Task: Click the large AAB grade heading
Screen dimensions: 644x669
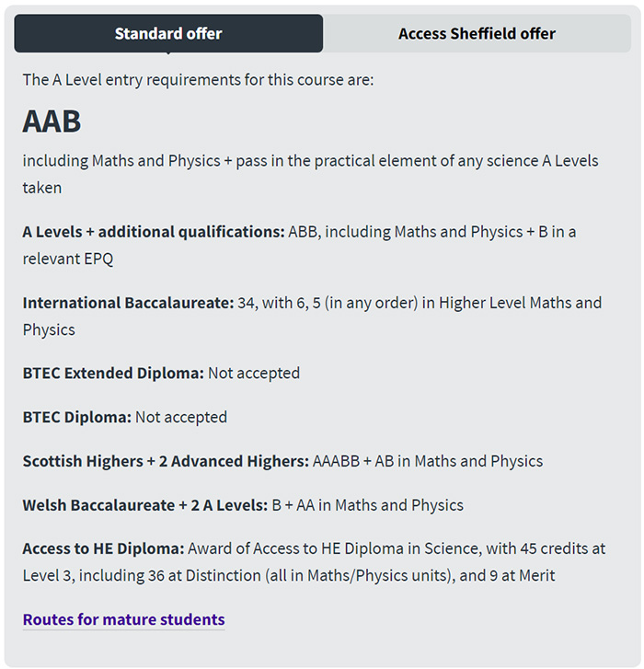Action: pyautogui.click(x=52, y=121)
